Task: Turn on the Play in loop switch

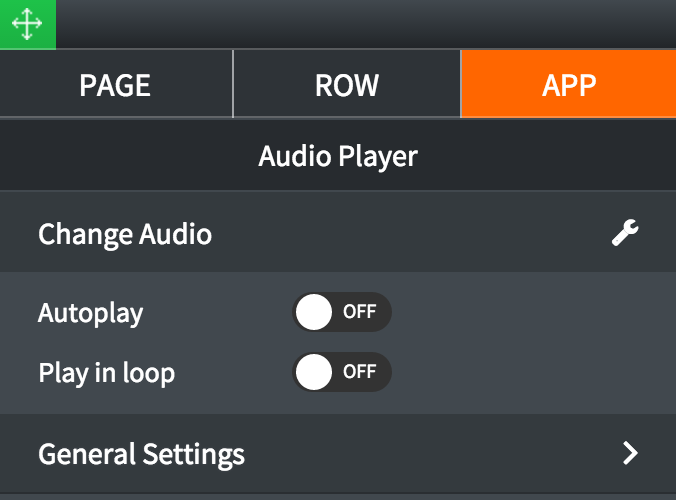Action: pos(341,373)
